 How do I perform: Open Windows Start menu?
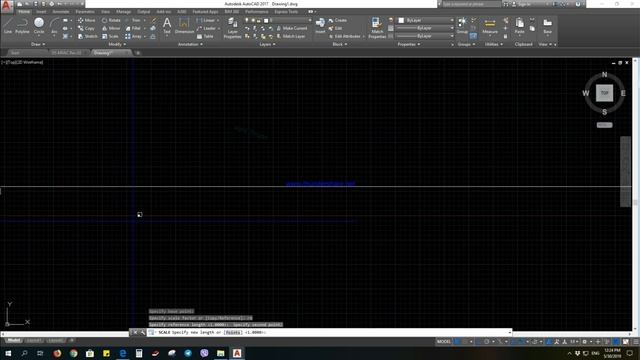coord(8,353)
